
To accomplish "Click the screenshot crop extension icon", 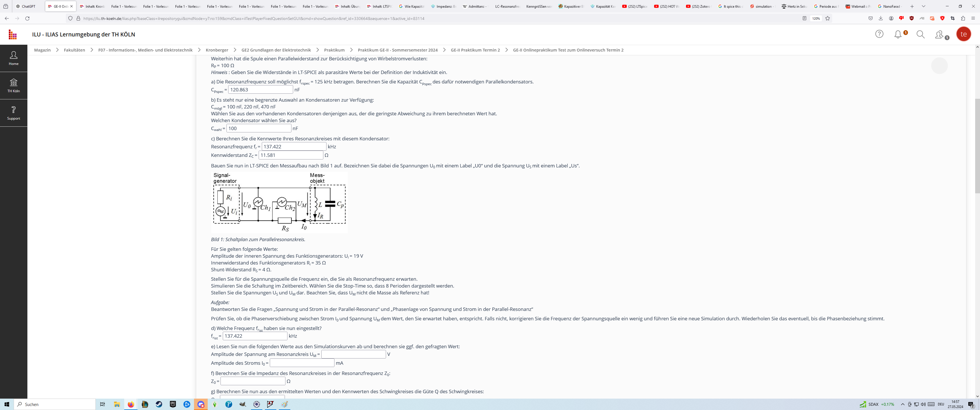I will (953, 18).
